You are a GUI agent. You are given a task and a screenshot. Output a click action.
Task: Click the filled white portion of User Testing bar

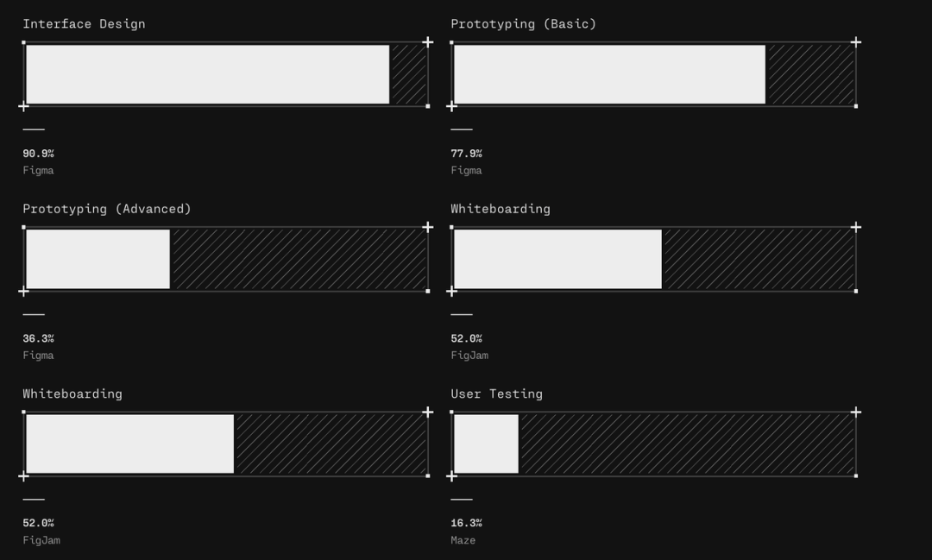pos(486,444)
